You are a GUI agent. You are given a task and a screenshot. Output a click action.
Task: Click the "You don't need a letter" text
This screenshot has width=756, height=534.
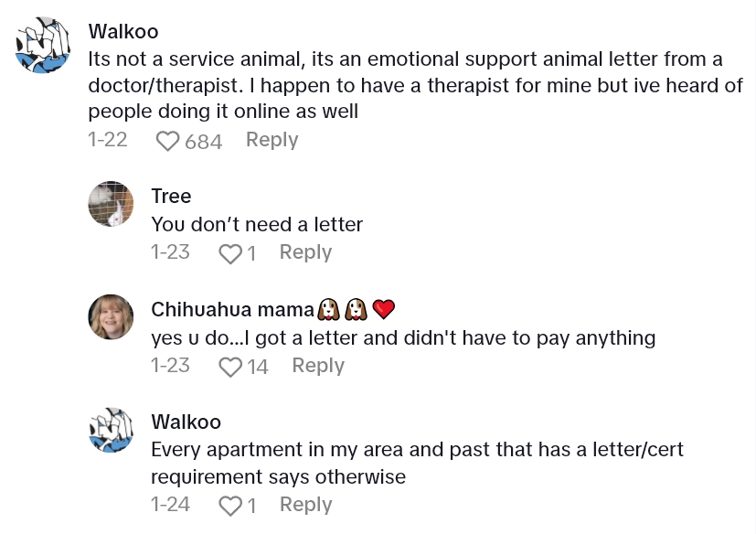pyautogui.click(x=257, y=224)
